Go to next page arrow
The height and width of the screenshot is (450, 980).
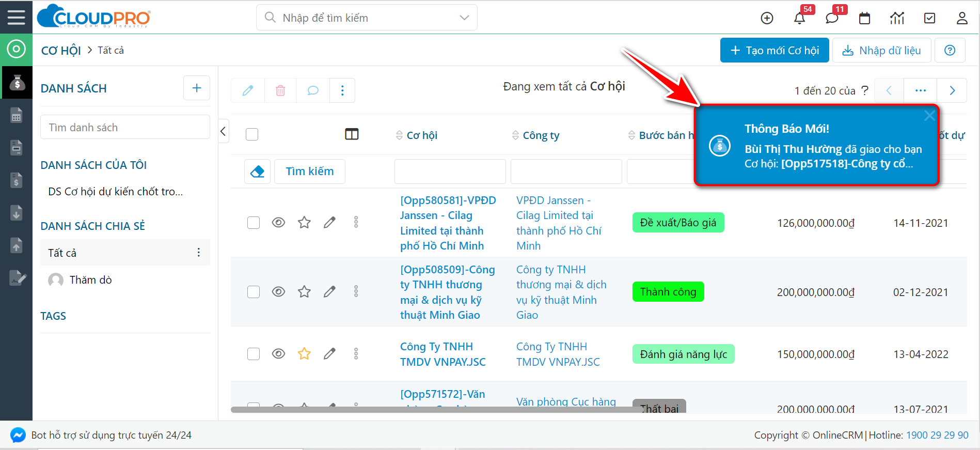[x=952, y=90]
